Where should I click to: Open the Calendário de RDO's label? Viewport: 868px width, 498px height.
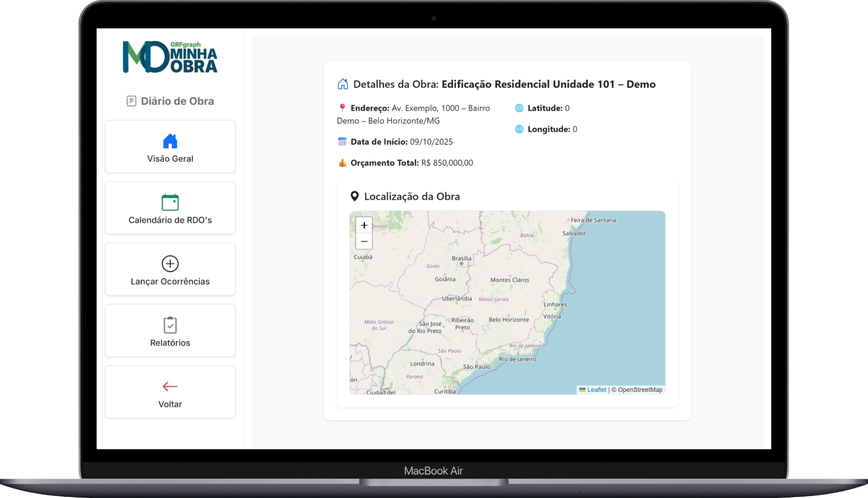[170, 220]
